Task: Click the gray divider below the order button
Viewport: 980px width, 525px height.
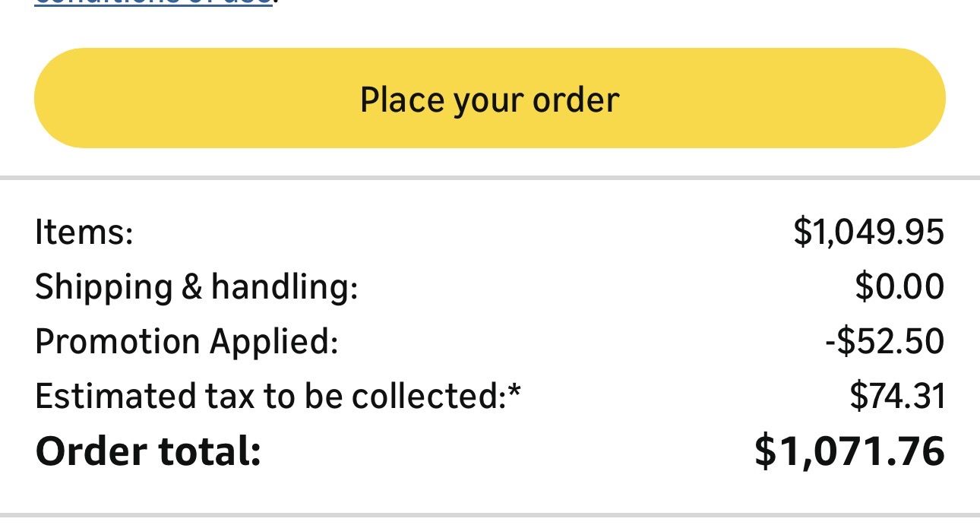Action: (490, 179)
